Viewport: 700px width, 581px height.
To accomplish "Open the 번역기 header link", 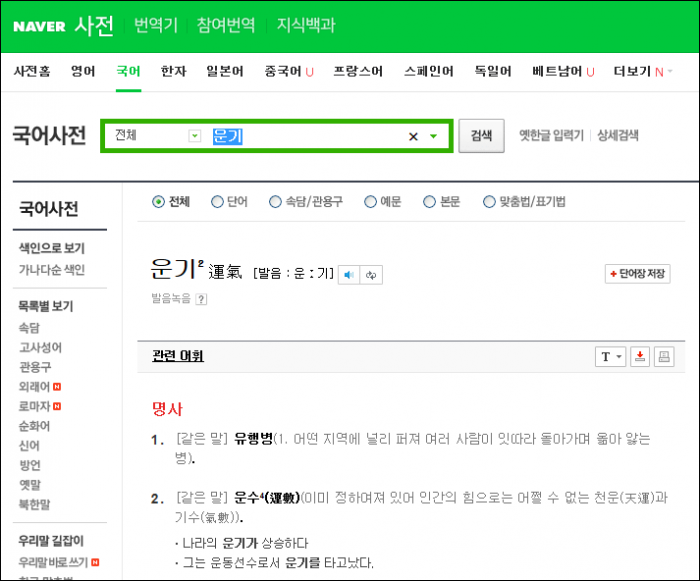I will 156,25.
